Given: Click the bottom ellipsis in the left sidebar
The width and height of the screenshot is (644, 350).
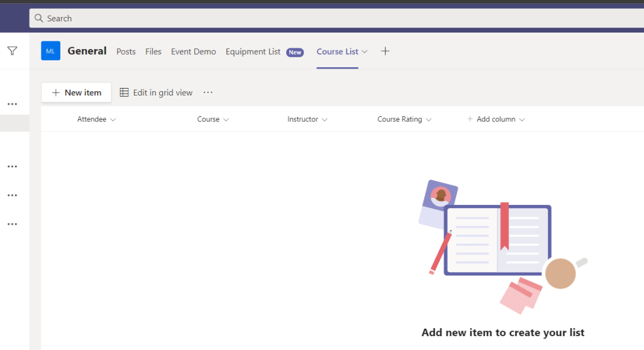Looking at the screenshot, I should [x=12, y=224].
